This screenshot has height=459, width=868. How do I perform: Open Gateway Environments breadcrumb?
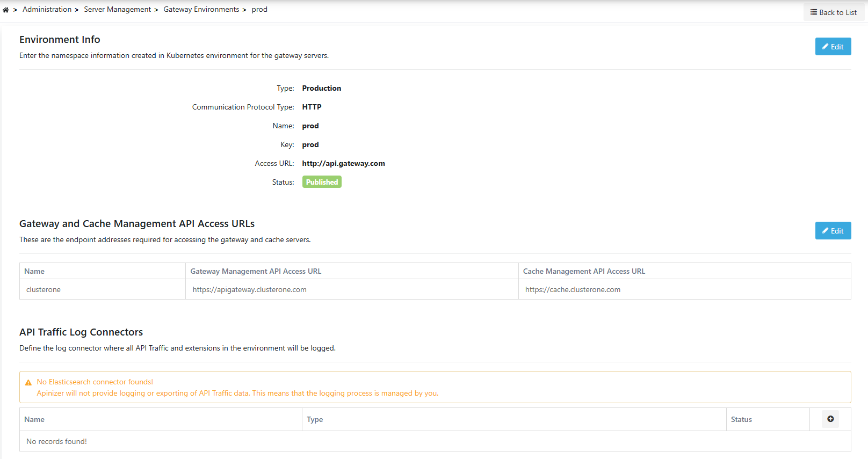(201, 10)
